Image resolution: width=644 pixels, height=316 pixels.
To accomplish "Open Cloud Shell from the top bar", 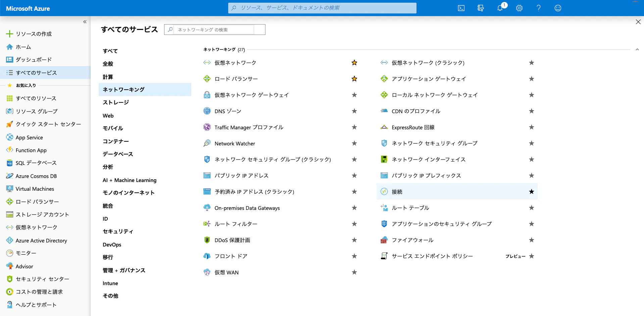I will click(x=461, y=8).
